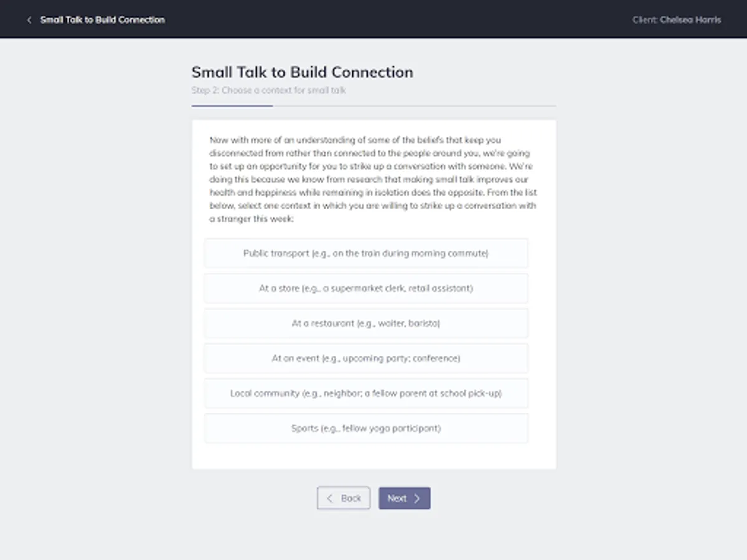Click the empty card space below the Sports option

point(374,455)
